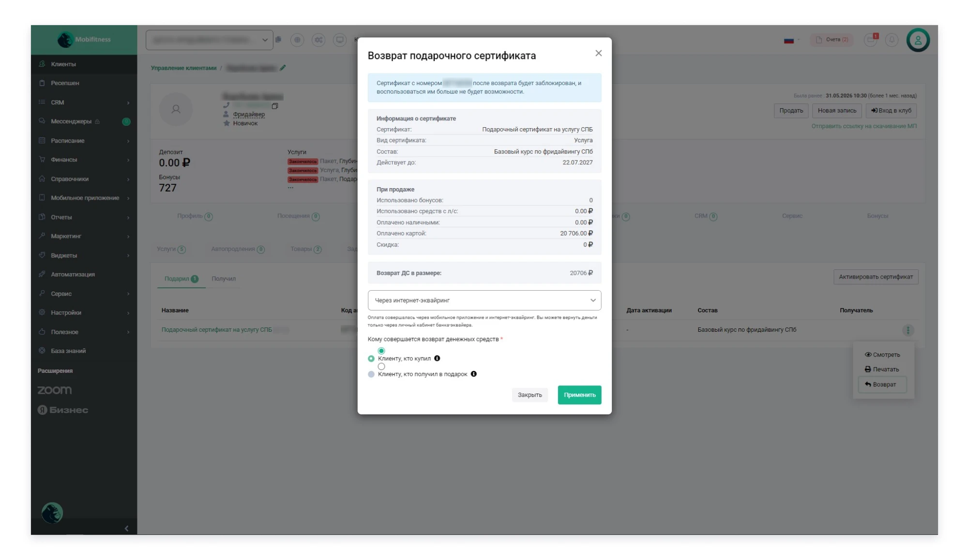This screenshot has width=968, height=560.
Task: Select radio Клиенту, кто получил в подарок
Action: (371, 374)
